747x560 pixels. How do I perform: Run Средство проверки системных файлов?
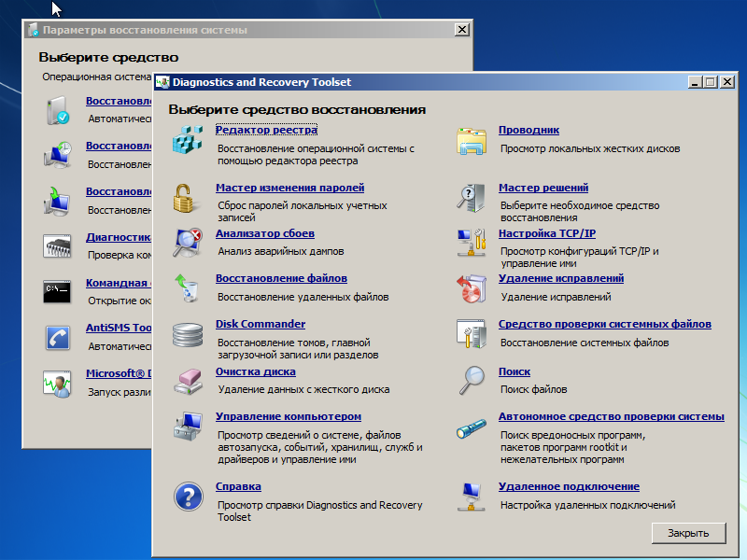tap(605, 324)
